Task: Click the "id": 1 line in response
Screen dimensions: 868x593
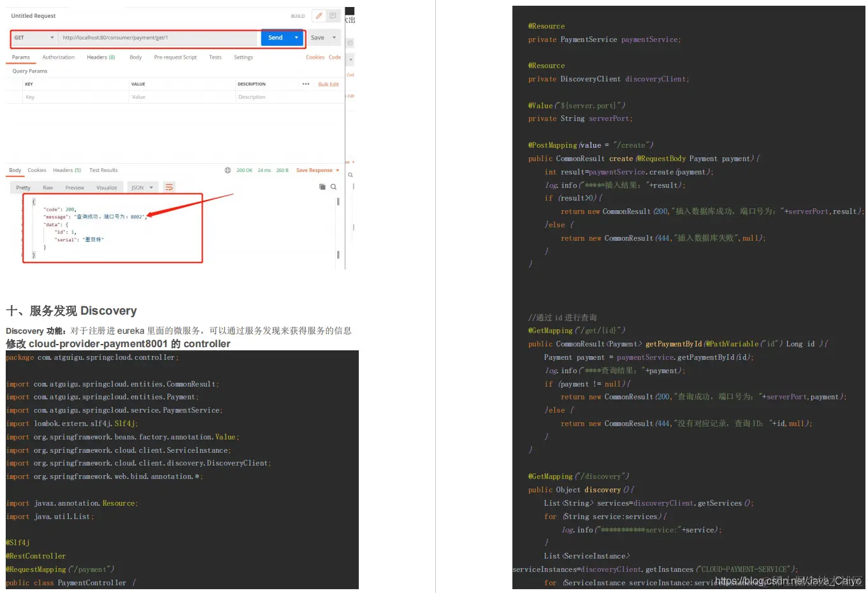Action: coord(65,232)
